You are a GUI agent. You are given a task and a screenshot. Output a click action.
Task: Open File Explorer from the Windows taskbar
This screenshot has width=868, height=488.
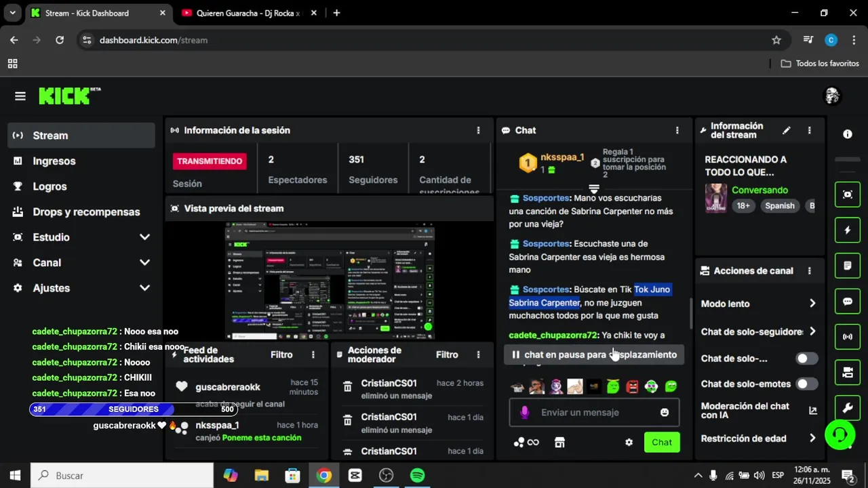pos(262,476)
